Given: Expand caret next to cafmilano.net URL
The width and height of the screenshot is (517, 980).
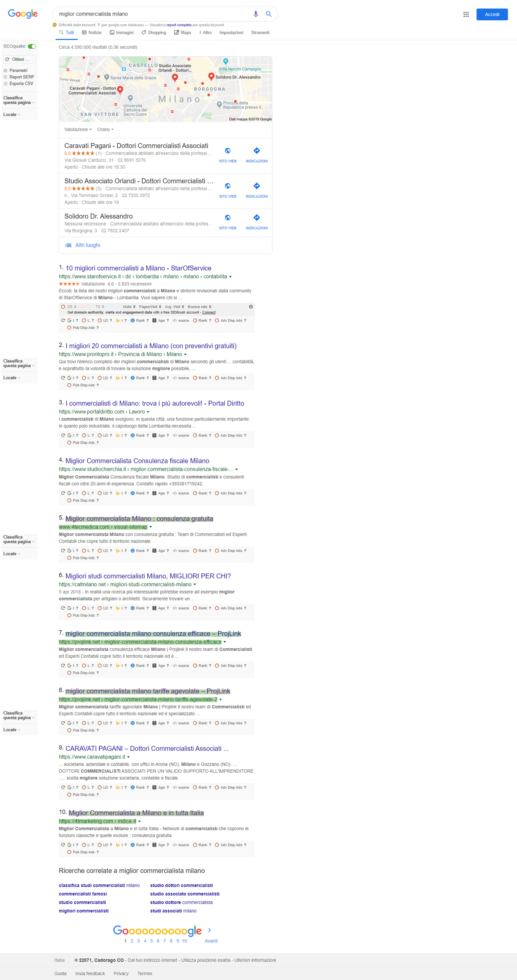Looking at the screenshot, I should [195, 585].
